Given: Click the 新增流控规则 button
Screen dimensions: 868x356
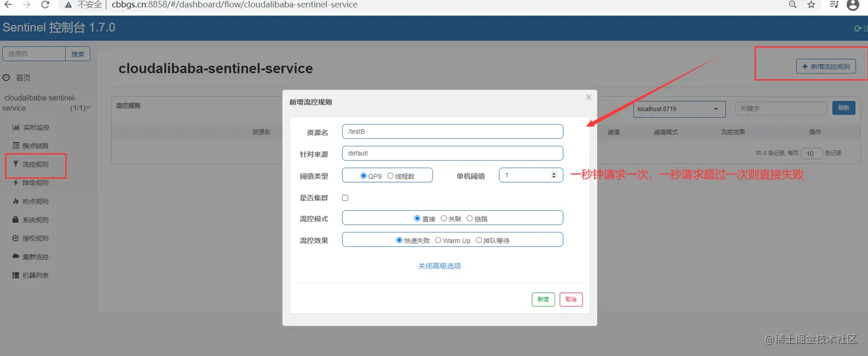Looking at the screenshot, I should tap(826, 67).
